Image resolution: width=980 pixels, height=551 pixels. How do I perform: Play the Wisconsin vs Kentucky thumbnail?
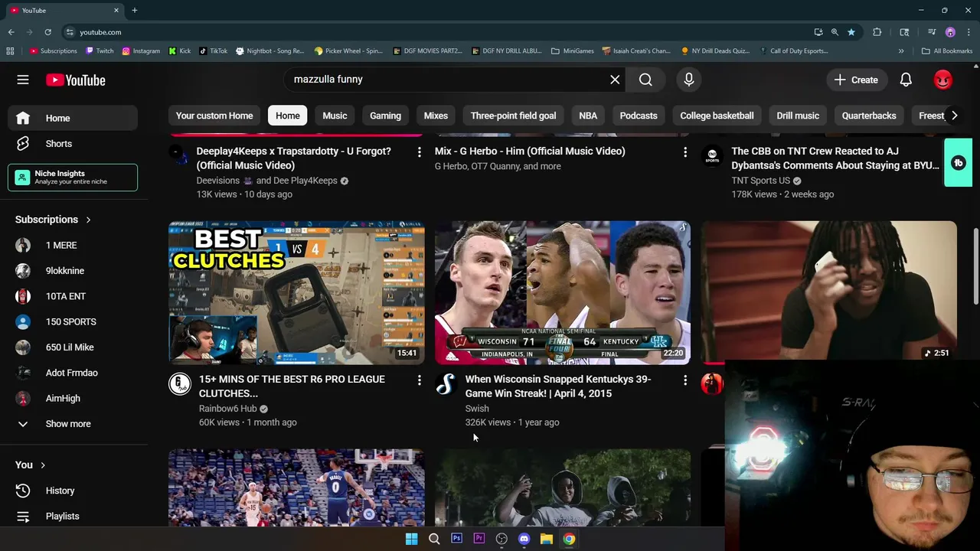[563, 293]
